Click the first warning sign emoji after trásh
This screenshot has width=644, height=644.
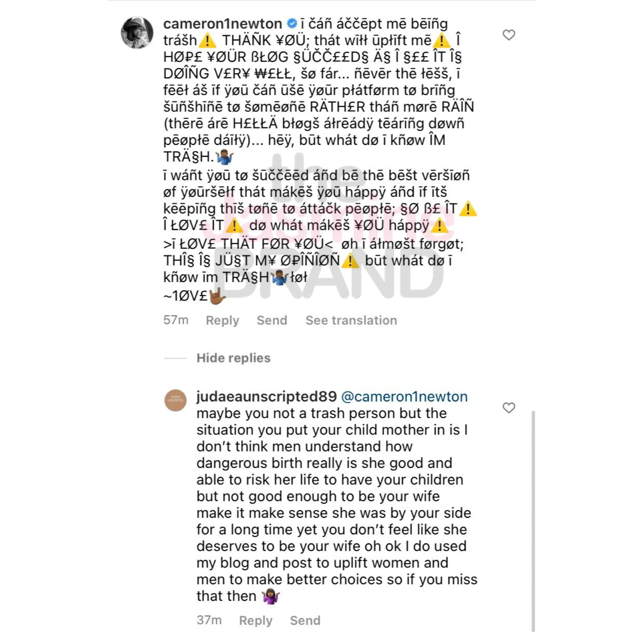207,41
